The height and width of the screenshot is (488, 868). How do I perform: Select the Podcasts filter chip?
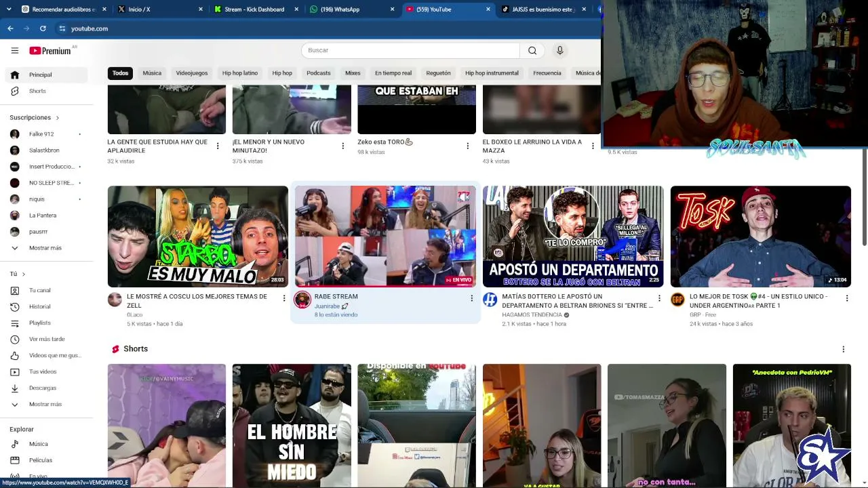(319, 73)
